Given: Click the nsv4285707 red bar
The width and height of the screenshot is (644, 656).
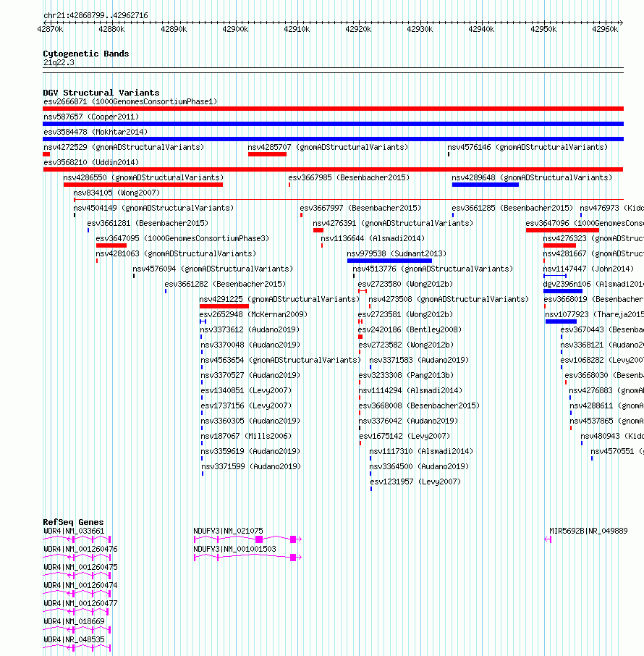Looking at the screenshot, I should coord(267,154).
